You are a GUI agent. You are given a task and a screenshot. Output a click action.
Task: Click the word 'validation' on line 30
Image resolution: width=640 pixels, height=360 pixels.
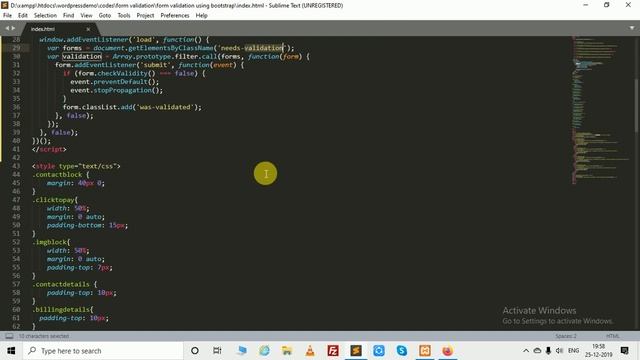[x=82, y=56]
